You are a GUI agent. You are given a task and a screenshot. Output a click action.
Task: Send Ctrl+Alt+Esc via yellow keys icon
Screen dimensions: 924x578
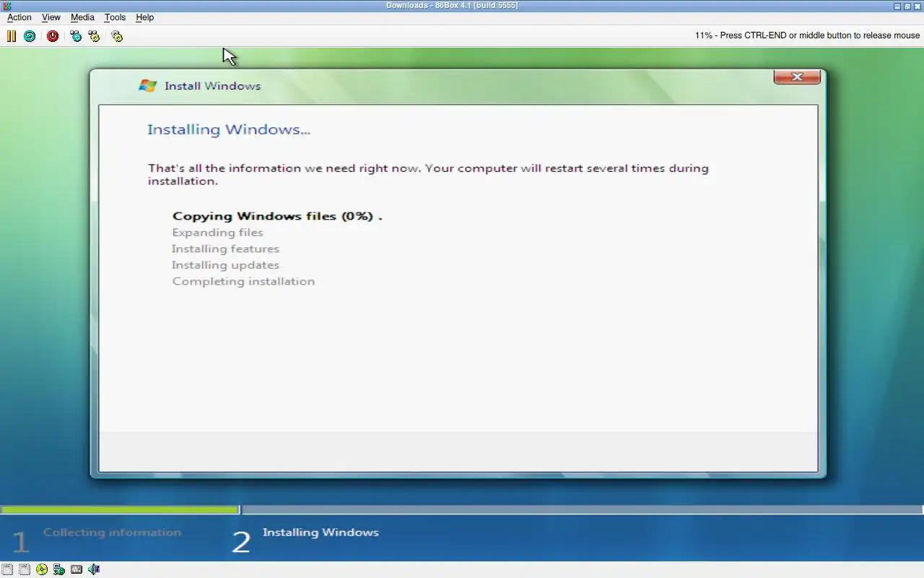point(94,35)
